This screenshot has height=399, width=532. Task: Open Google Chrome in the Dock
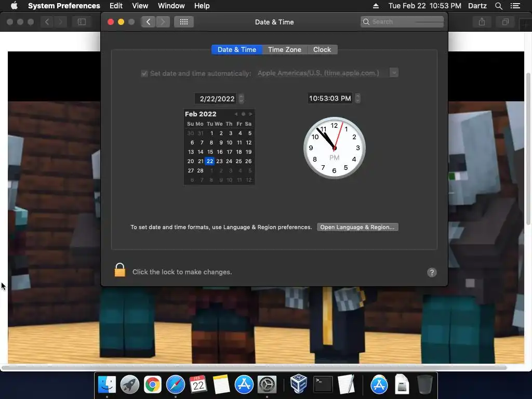pyautogui.click(x=152, y=385)
